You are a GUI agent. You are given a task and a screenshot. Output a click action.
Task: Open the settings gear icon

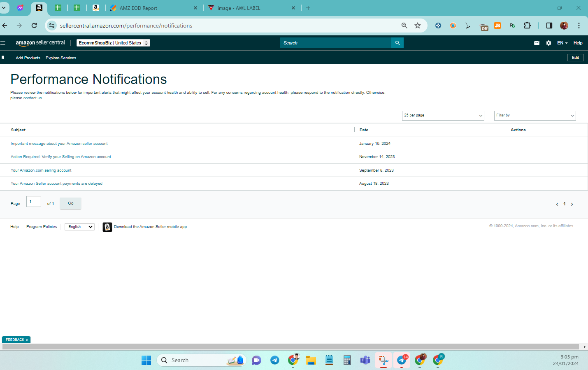tap(548, 43)
